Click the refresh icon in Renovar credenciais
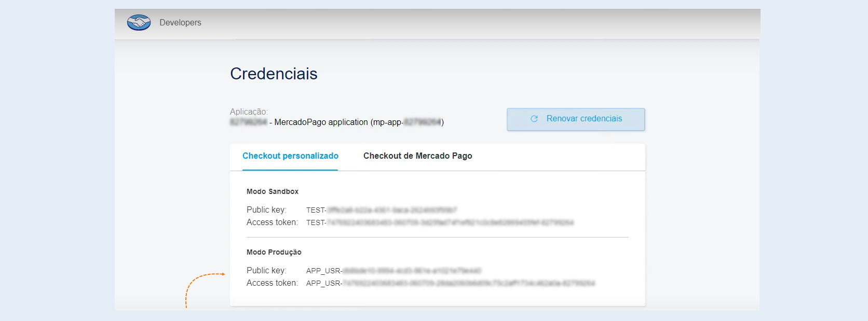This screenshot has height=321, width=868. [x=534, y=119]
